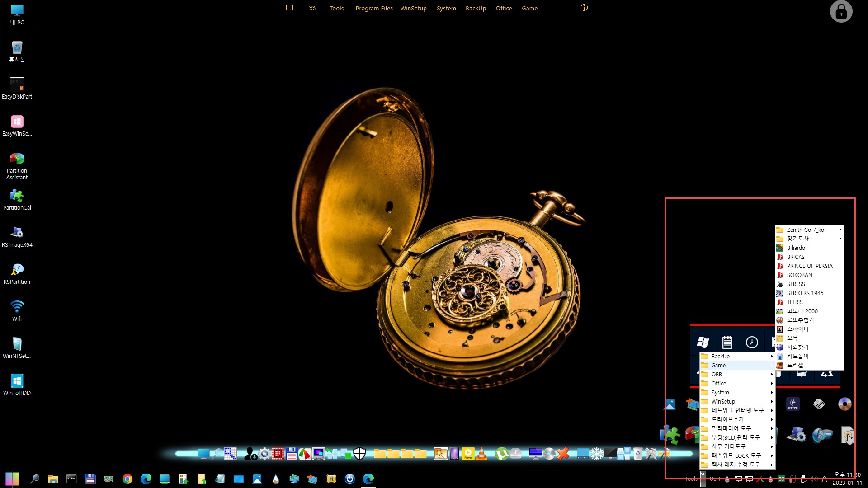The image size is (868, 488).
Task: Launch WinToHDD desktop shortcut
Action: [x=17, y=385]
